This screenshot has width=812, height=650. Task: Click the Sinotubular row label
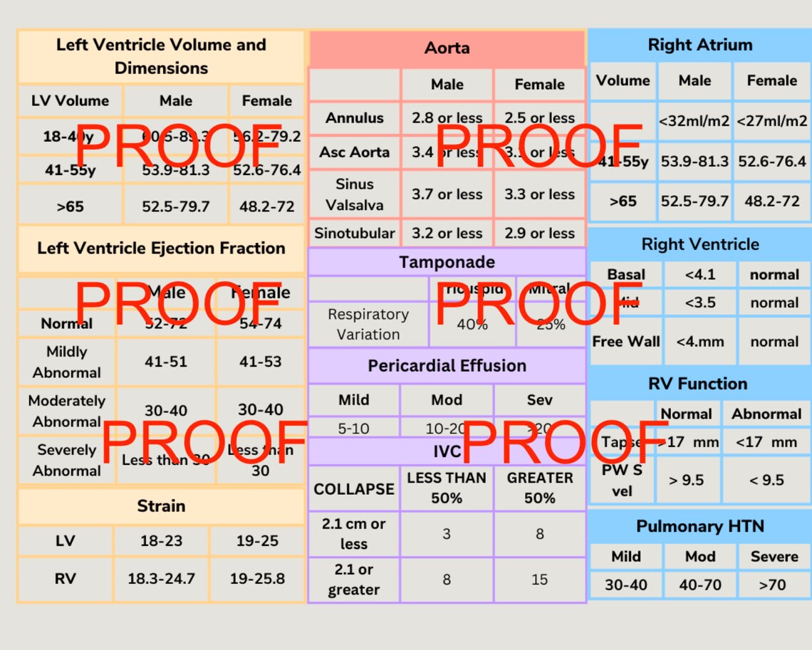354,233
